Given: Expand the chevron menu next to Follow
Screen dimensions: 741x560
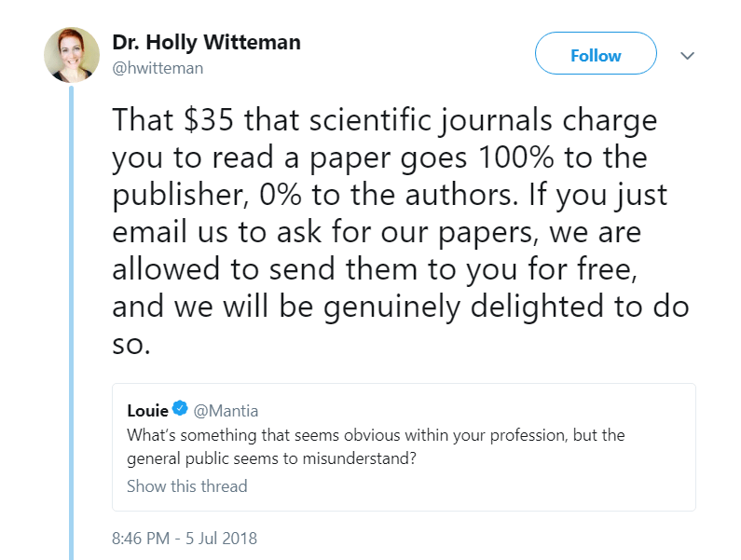Looking at the screenshot, I should point(688,56).
